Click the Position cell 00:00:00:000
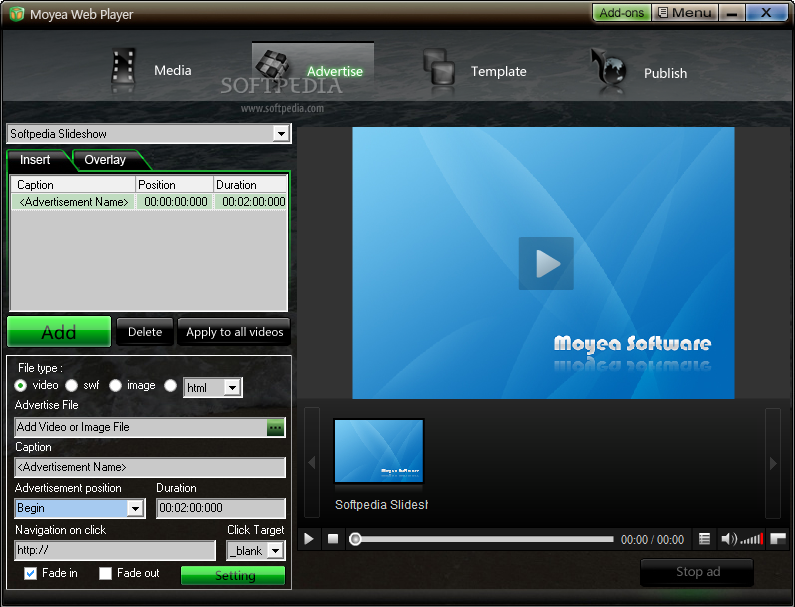This screenshot has height=607, width=795. (175, 202)
